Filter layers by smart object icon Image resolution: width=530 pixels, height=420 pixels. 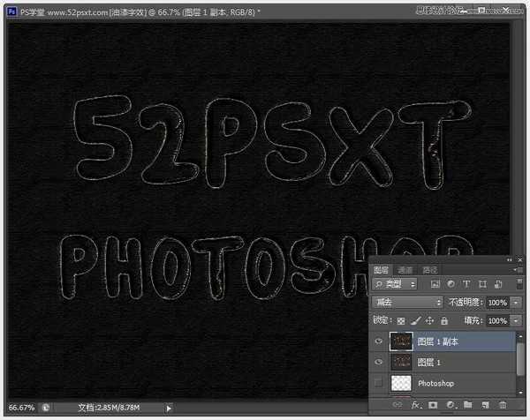(498, 284)
